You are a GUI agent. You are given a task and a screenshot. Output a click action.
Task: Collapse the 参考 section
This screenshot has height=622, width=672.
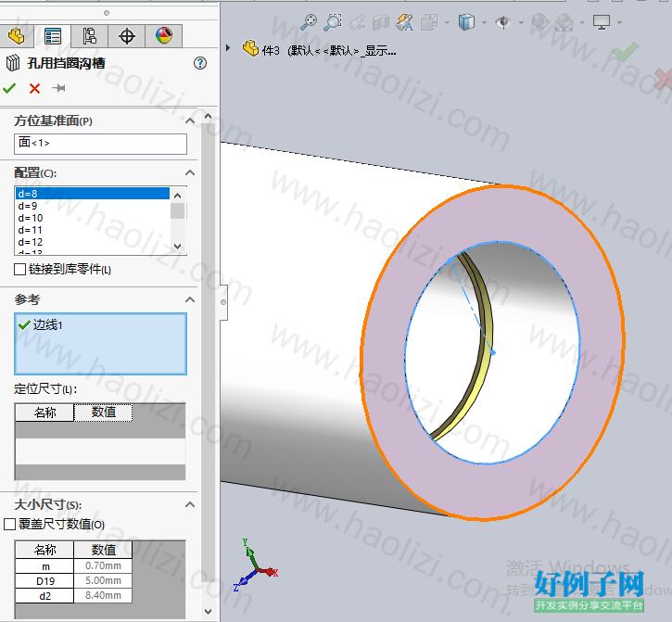(x=190, y=299)
